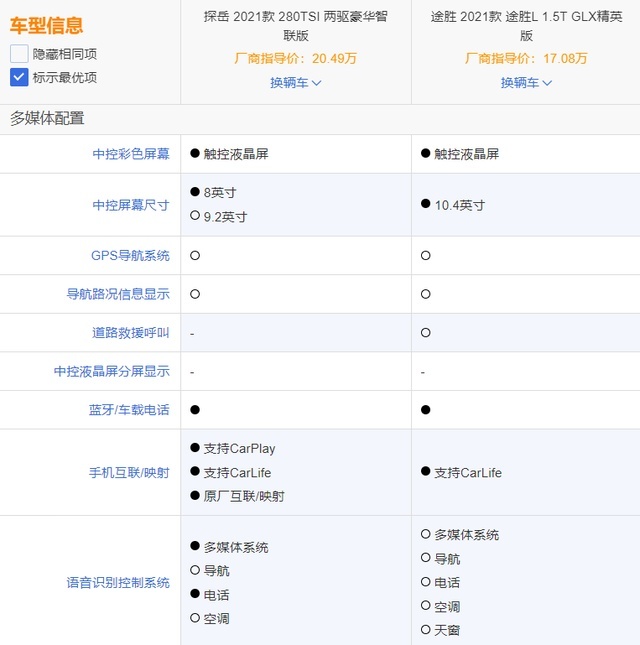Check the 隐藏相同项 checkbox
The width and height of the screenshot is (640, 645).
tap(19, 54)
